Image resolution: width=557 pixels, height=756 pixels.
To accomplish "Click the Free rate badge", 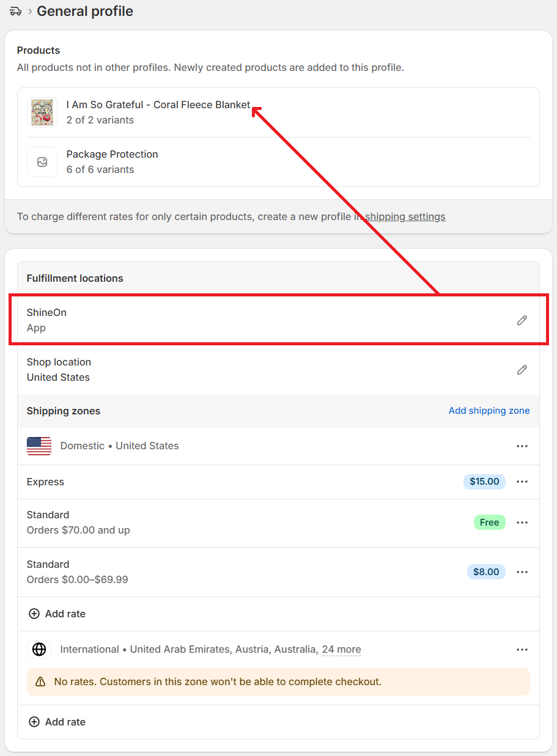I will pos(489,523).
